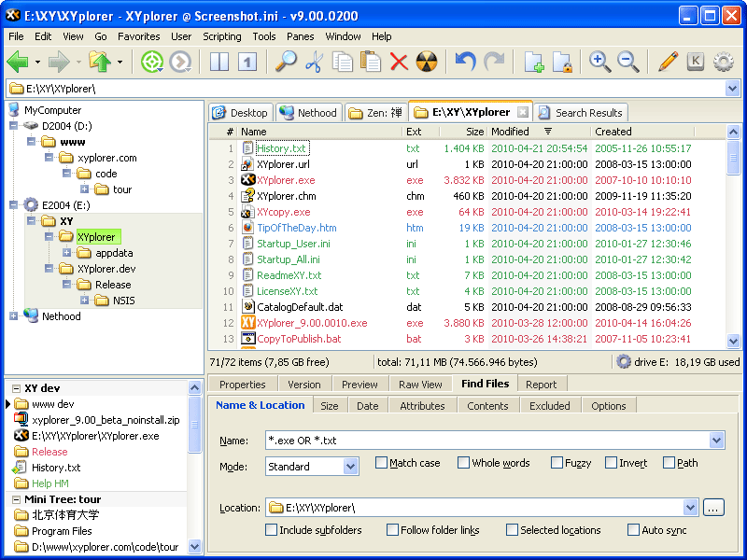This screenshot has height=560, width=747.
Task: Go up one folder level icon
Action: [x=100, y=62]
